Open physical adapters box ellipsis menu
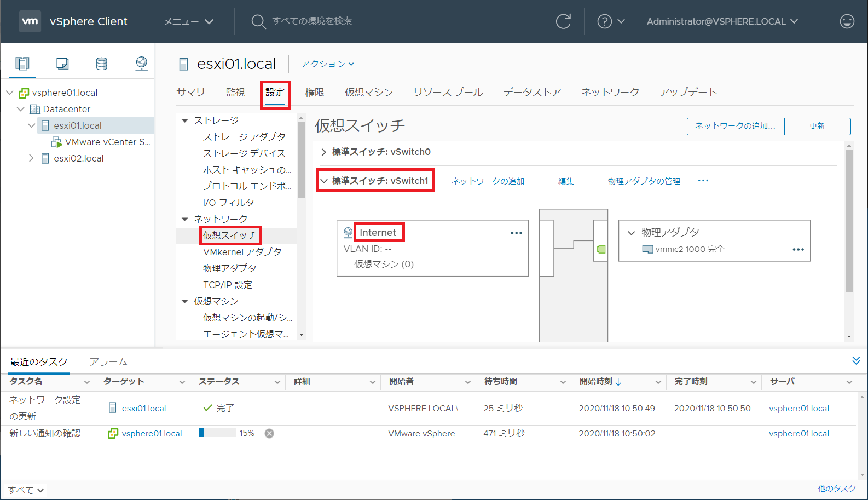 [798, 249]
